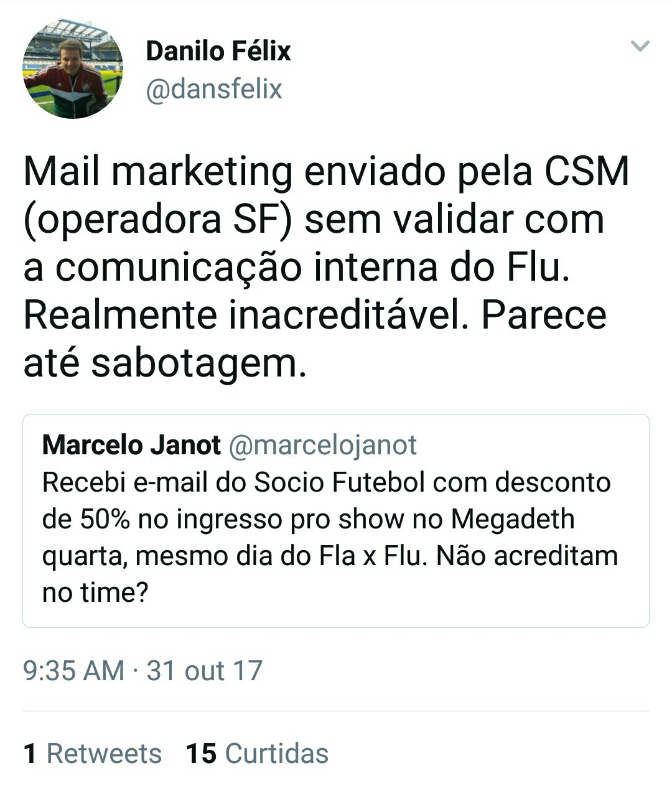Open the 9:35 AM · 31 out 17 timestamp
Viewport: 672px width, 791px height.
point(142,671)
